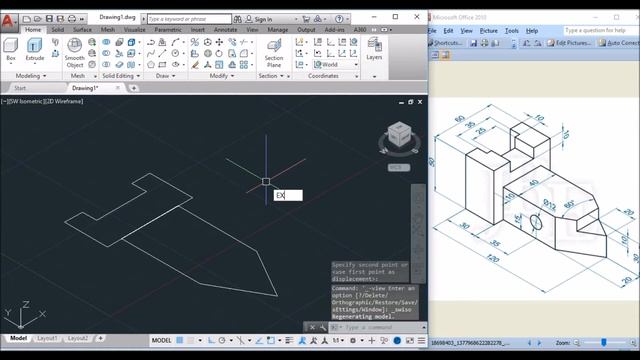Select the Circle tool in Draw panel
This screenshot has width=640, height=360.
tap(175, 53)
